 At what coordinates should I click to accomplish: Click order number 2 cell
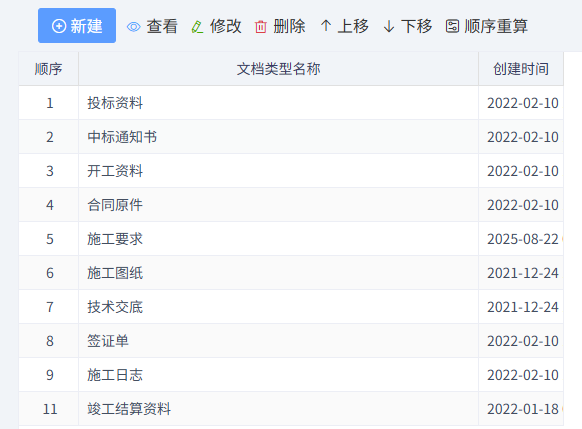(x=49, y=137)
